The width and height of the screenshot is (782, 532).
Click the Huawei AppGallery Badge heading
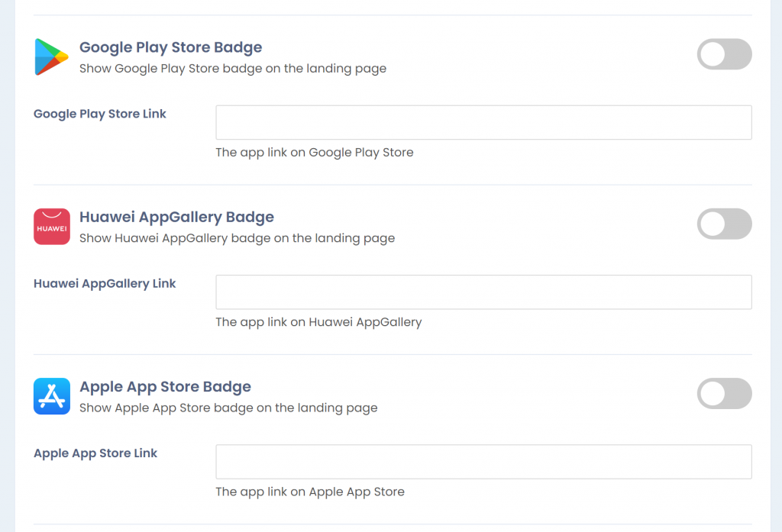pos(176,217)
